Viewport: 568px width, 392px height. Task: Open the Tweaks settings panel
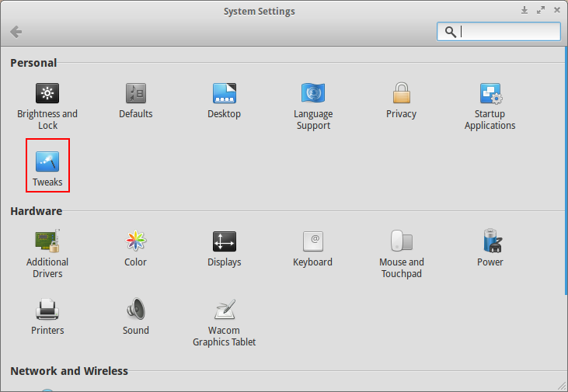47,168
